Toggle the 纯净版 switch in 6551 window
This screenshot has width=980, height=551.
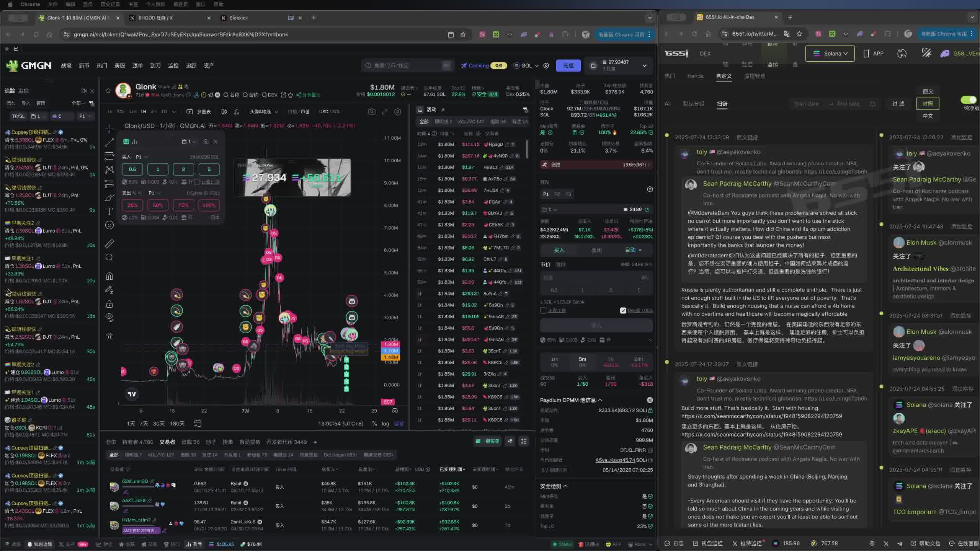[969, 100]
